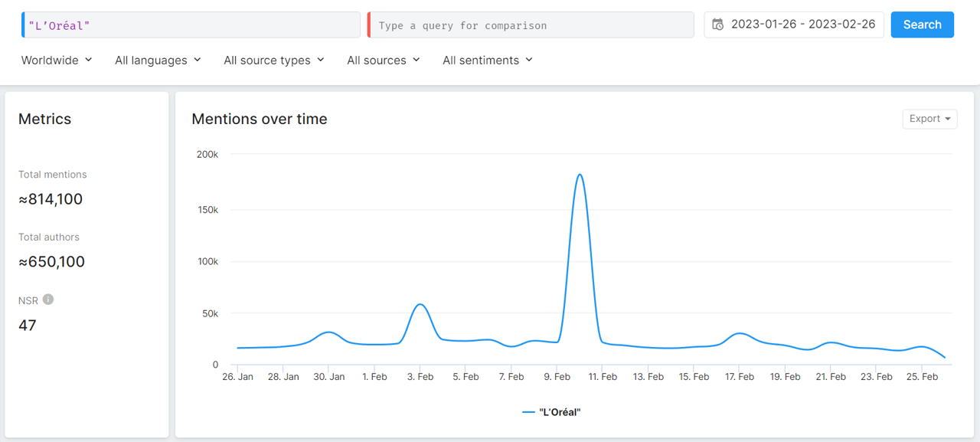980x442 pixels.
Task: Focus the comparison query input field
Action: (531, 25)
